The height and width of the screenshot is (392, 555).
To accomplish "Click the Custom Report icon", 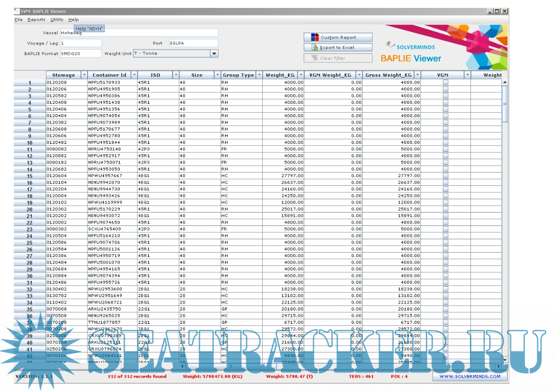I will click(315, 38).
